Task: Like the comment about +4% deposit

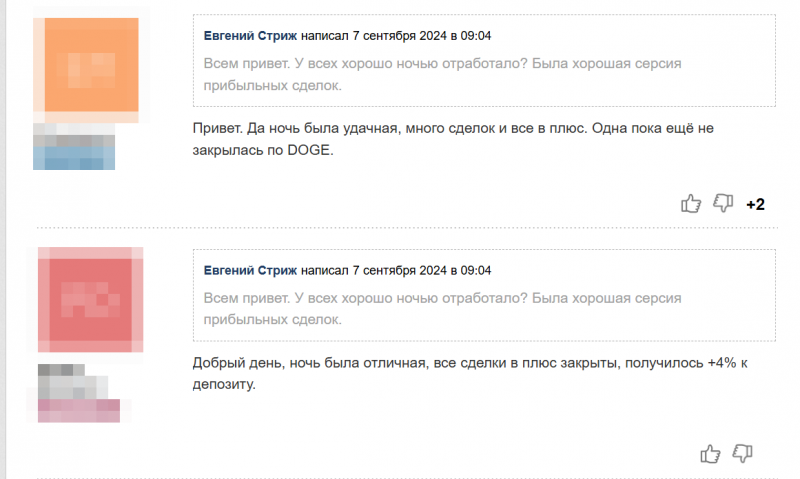Action: [x=711, y=454]
